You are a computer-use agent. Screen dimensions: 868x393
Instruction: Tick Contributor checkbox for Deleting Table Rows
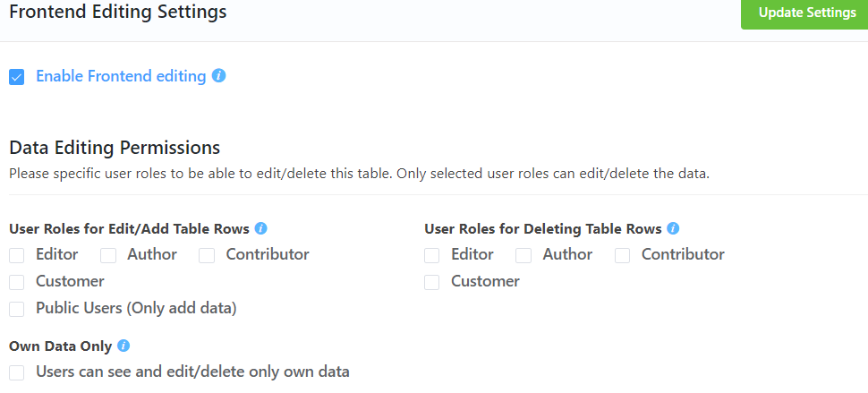[x=622, y=255]
